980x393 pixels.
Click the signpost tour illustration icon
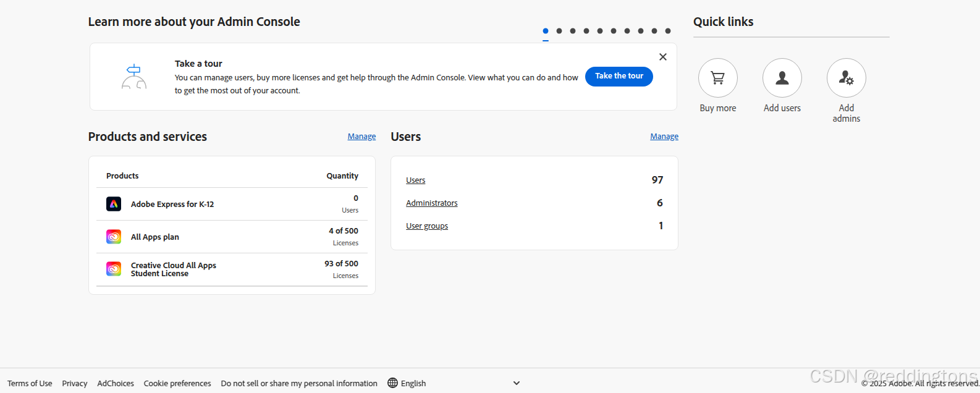(134, 77)
